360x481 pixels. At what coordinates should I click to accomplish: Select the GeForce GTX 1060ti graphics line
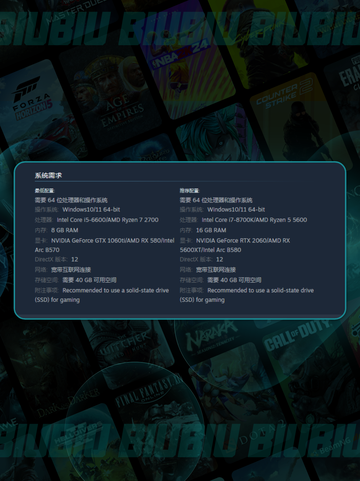[x=104, y=245]
